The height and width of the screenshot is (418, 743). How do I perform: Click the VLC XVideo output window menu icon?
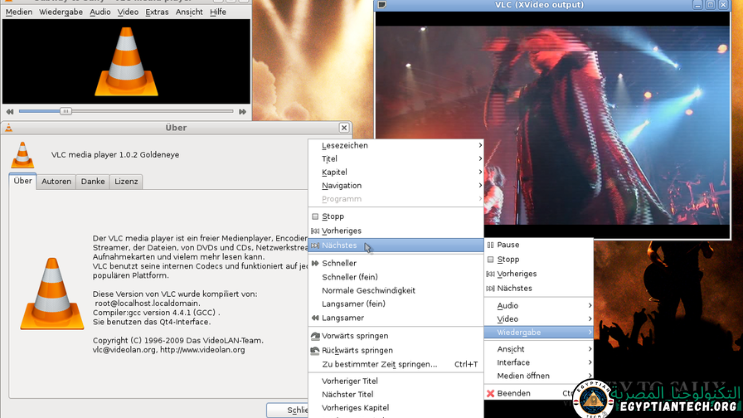pyautogui.click(x=382, y=5)
